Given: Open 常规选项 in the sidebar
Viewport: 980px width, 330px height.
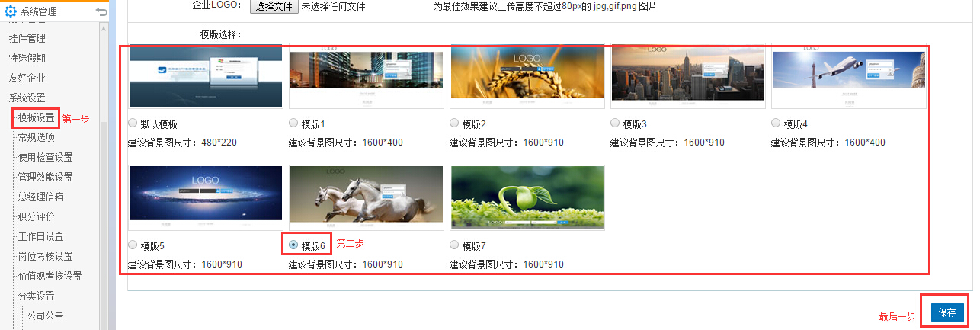Looking at the screenshot, I should click(x=37, y=137).
